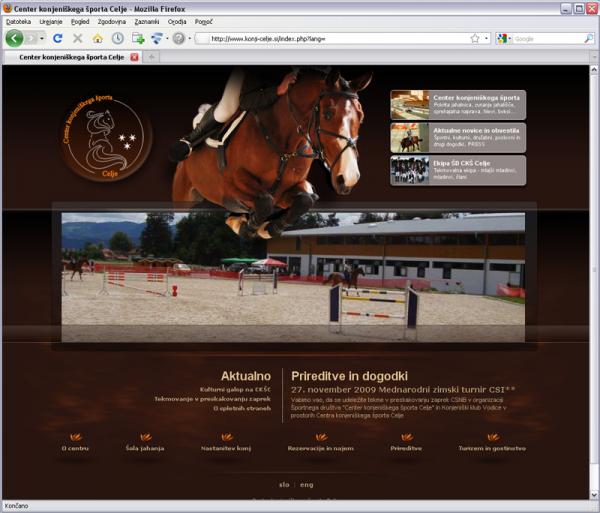Reload the current page
This screenshot has height=513, width=600.
58,38
